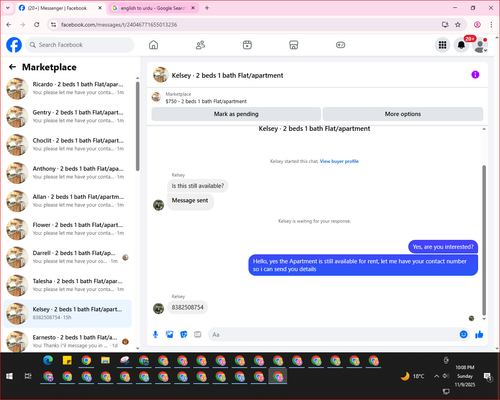
Task: Open the notifications bell icon
Action: pos(461,45)
